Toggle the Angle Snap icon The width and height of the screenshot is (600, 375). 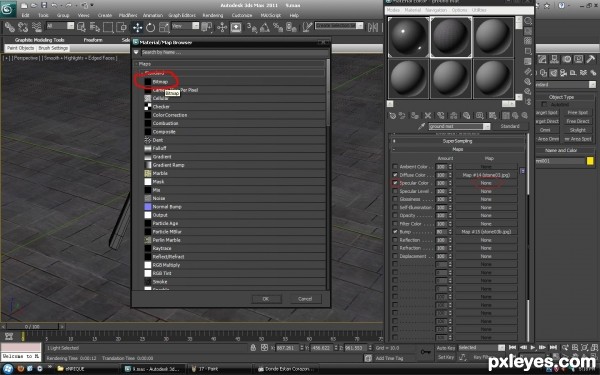coord(265,27)
